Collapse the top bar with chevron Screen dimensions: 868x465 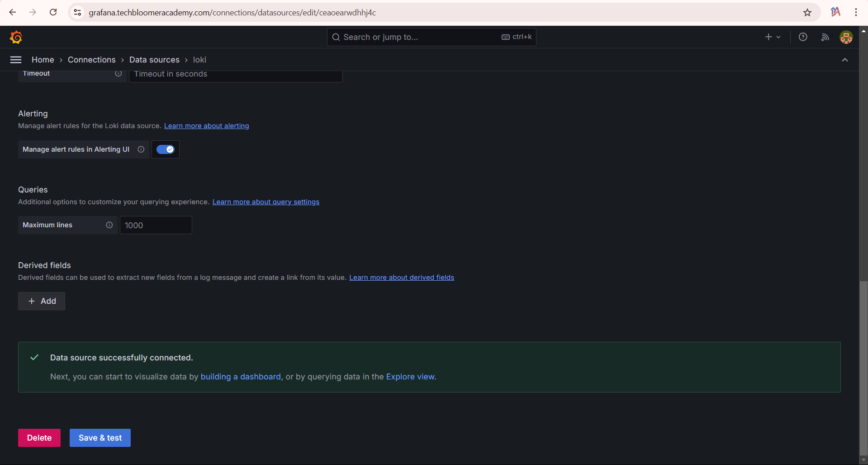click(x=844, y=60)
